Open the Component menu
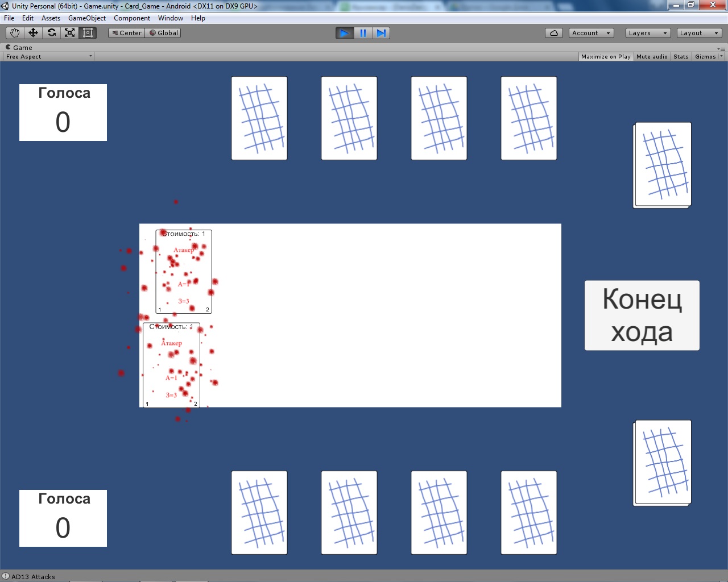 tap(132, 18)
